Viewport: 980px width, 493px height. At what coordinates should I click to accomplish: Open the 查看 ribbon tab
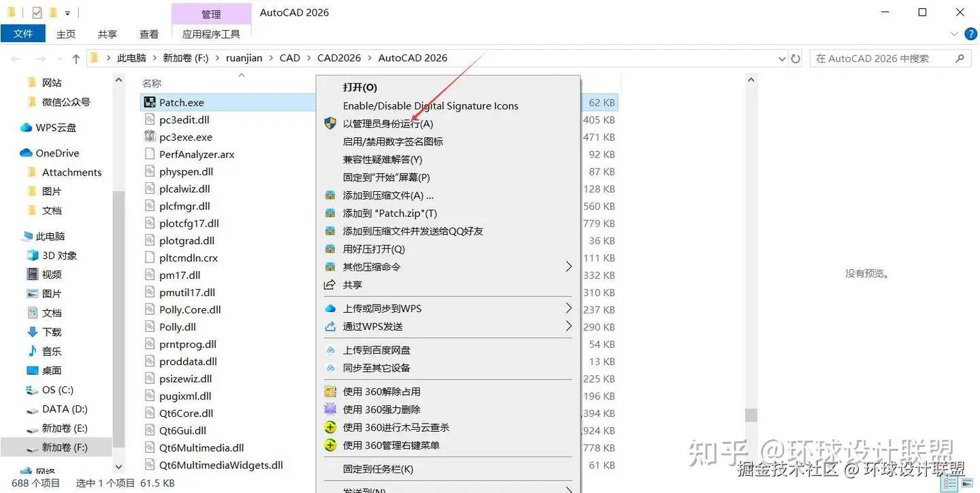[149, 34]
